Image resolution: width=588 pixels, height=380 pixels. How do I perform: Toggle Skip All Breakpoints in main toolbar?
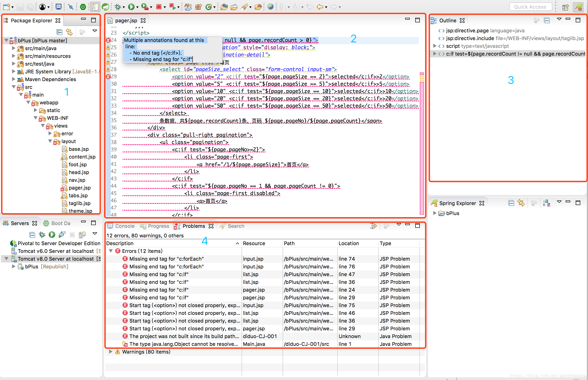pyautogui.click(x=71, y=7)
